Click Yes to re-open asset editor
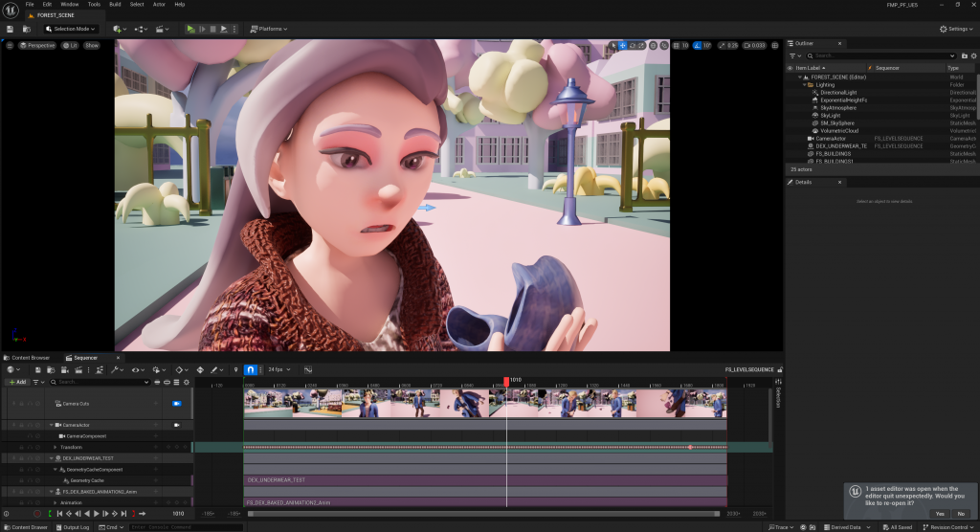Image resolution: width=980 pixels, height=532 pixels. click(x=939, y=514)
